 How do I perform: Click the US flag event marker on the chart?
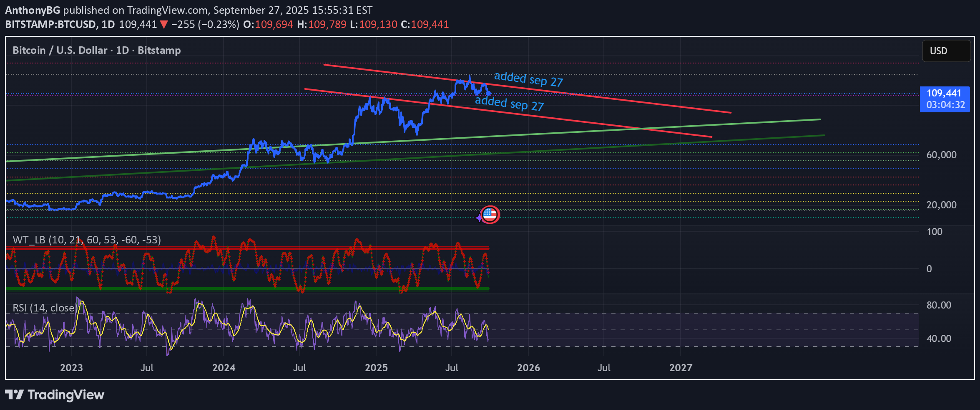490,214
